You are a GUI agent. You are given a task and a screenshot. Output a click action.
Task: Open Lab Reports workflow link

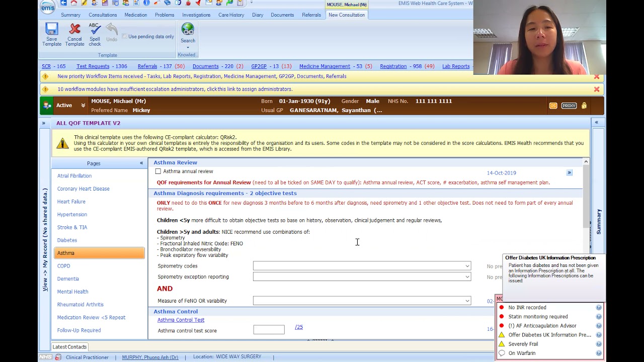click(456, 66)
